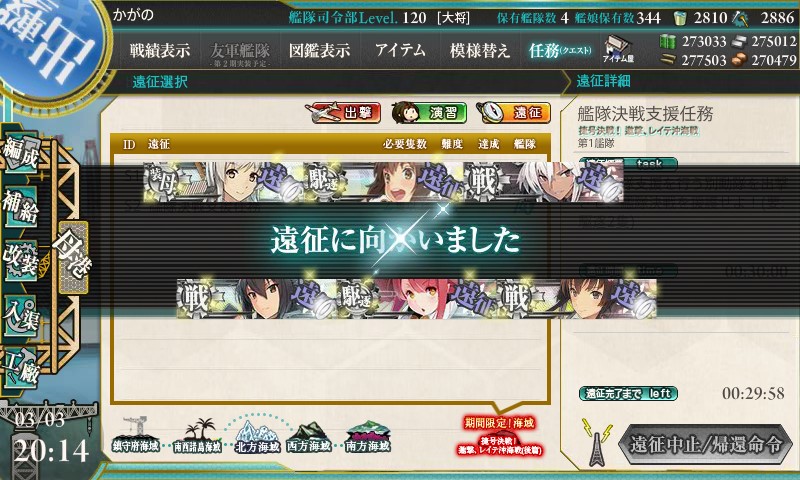Screen dimensions: 800x480
Task: Choose the 南方海域 area icon
Action: point(367,437)
